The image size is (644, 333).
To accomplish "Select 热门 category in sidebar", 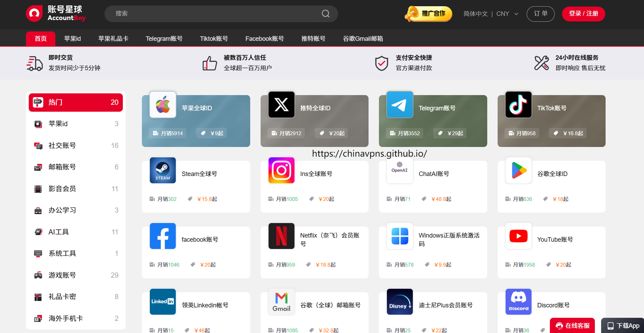I will click(76, 102).
